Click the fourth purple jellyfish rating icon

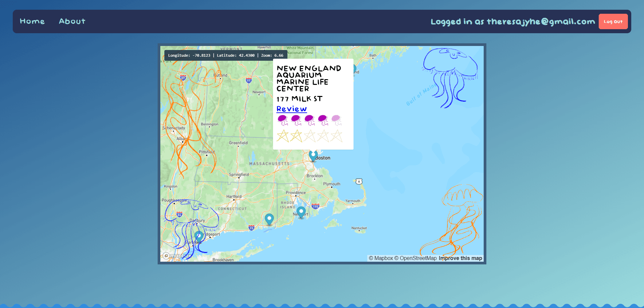323,120
